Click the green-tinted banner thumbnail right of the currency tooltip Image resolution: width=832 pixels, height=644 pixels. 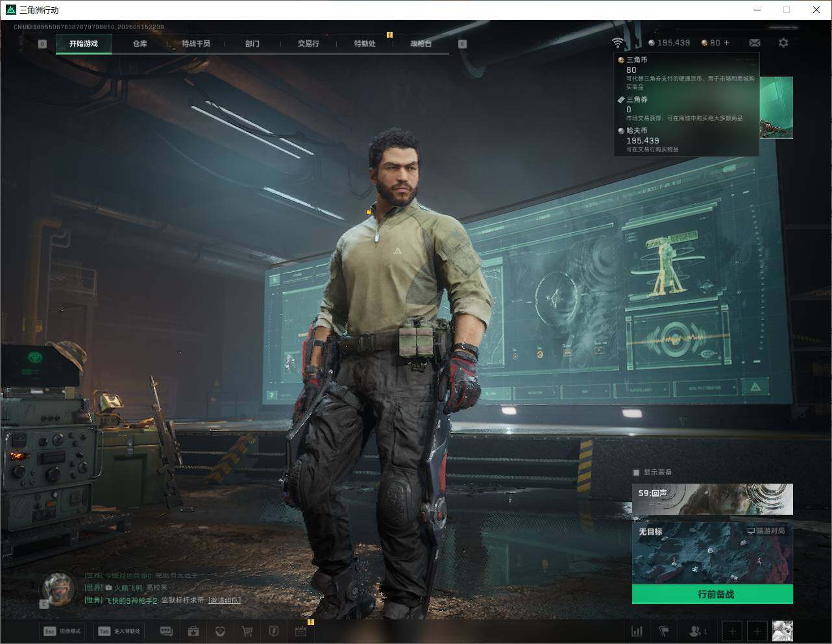tap(776, 107)
